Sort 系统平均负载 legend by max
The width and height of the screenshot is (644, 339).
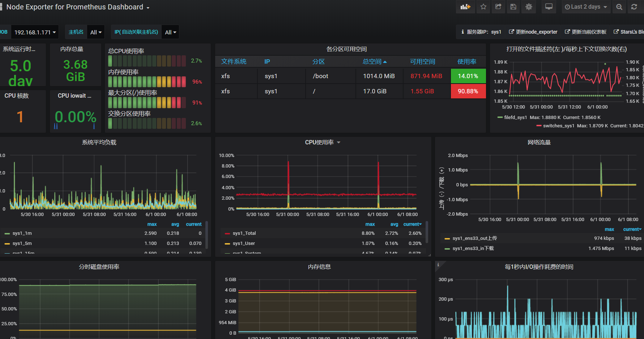click(x=152, y=224)
